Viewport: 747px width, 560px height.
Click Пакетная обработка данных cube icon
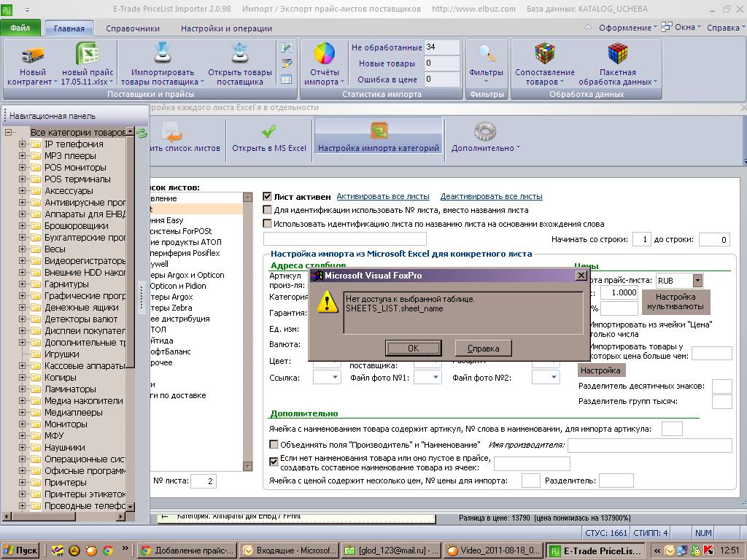(617, 53)
